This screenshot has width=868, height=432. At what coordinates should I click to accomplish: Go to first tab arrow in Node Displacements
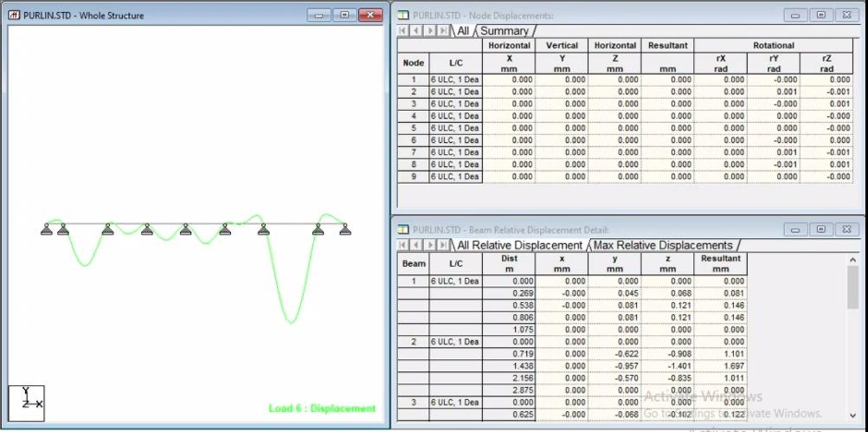coord(402,31)
